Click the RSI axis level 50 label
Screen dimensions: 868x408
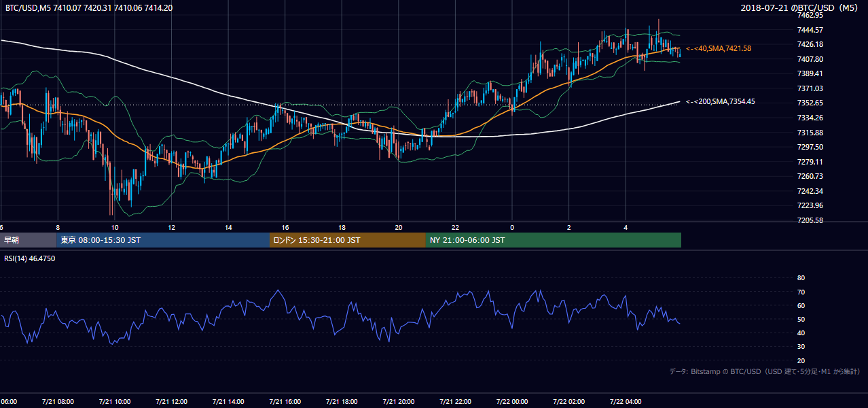(x=801, y=319)
